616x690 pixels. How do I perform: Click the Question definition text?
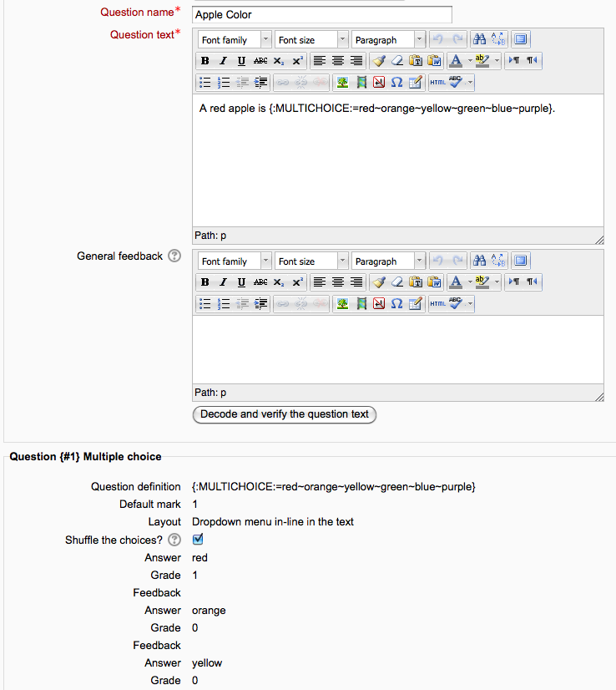click(x=334, y=487)
